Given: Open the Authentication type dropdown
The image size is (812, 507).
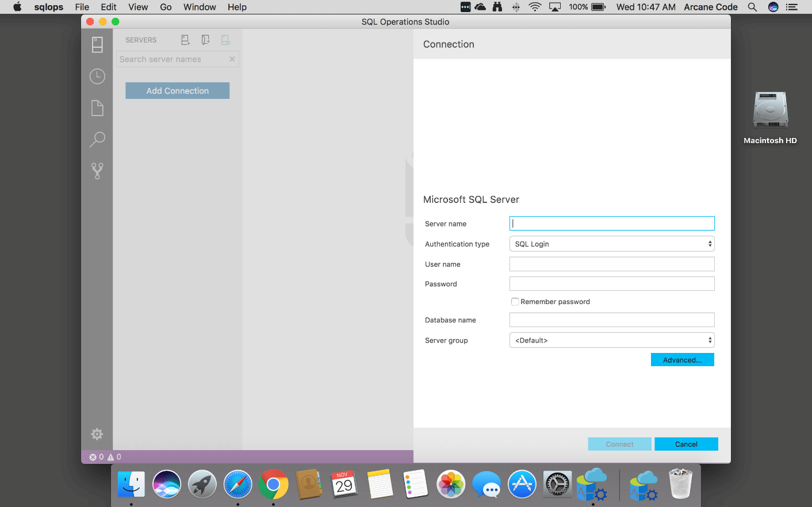Looking at the screenshot, I should (612, 244).
